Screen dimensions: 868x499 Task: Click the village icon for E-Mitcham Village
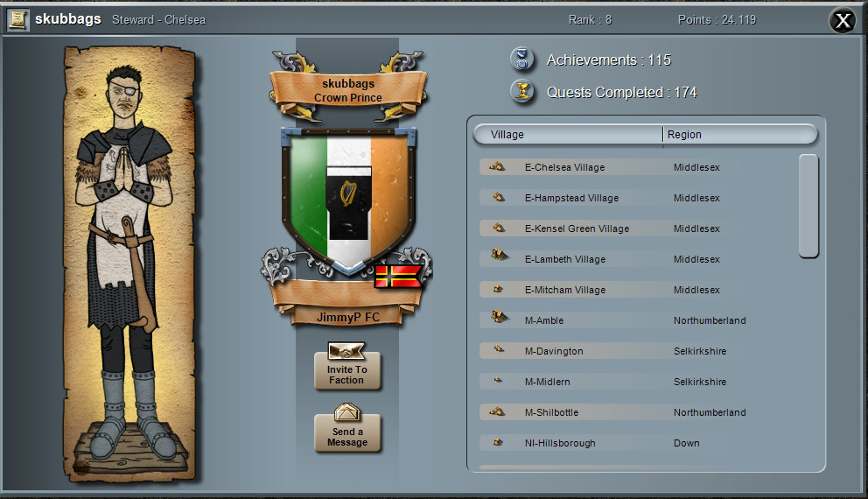coord(498,289)
